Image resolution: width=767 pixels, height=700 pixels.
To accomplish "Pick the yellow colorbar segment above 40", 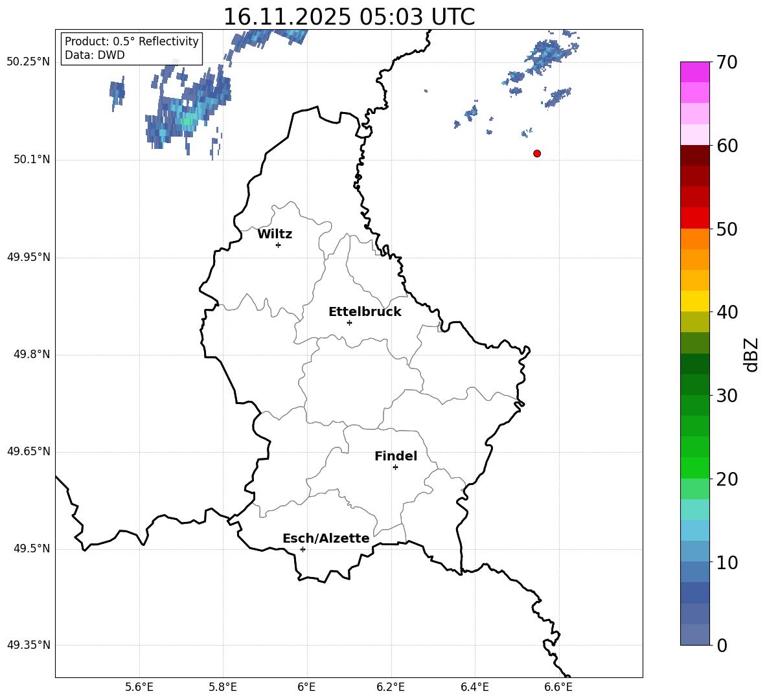I will 694,301.
